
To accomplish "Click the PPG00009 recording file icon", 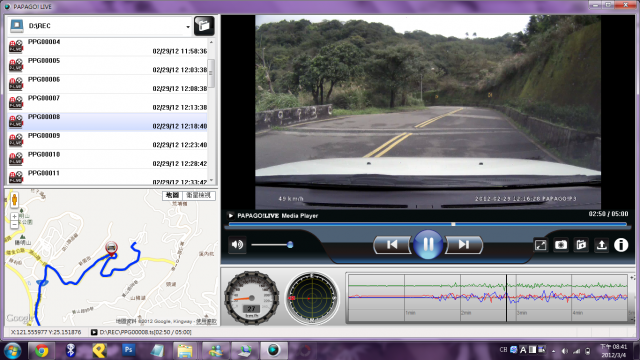I will click(16, 140).
